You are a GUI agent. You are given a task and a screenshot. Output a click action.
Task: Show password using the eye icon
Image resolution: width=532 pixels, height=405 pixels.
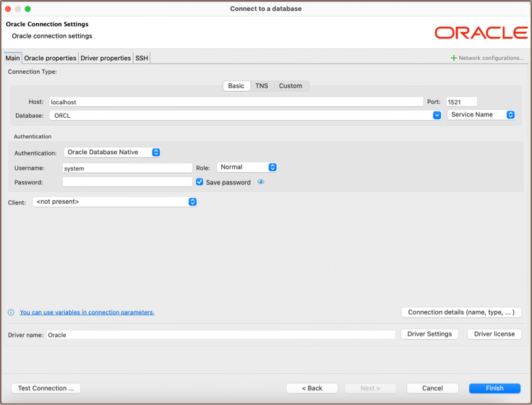click(x=261, y=182)
